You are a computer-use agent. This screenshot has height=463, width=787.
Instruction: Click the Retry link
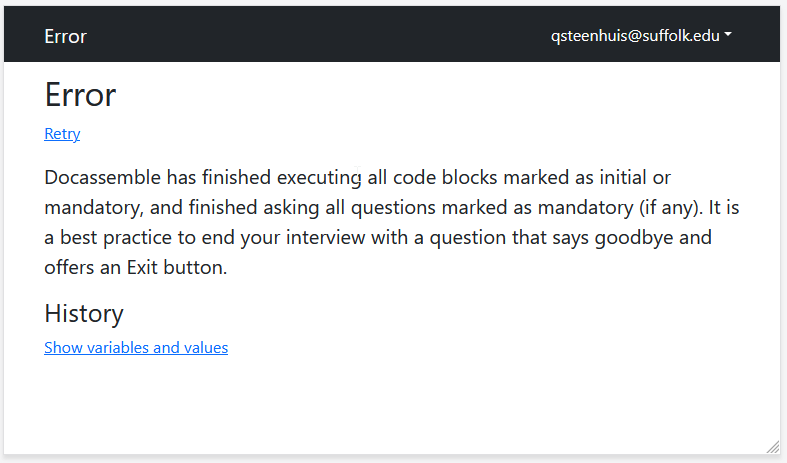[x=62, y=134]
